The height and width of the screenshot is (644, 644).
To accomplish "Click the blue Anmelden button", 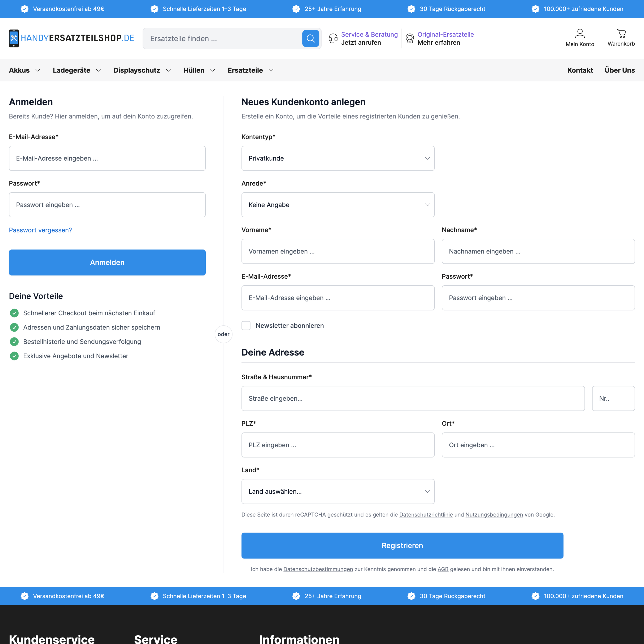I will [107, 262].
